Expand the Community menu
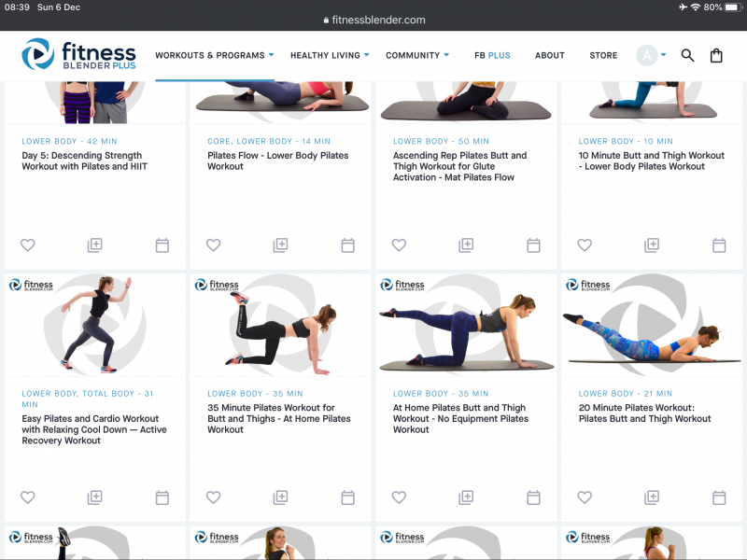 [x=417, y=55]
